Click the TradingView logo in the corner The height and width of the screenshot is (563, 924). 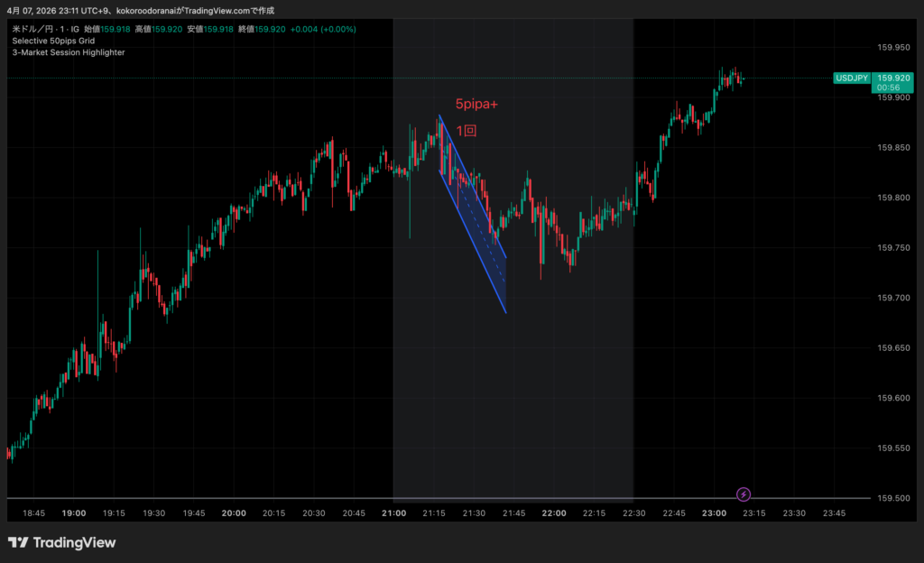click(62, 542)
